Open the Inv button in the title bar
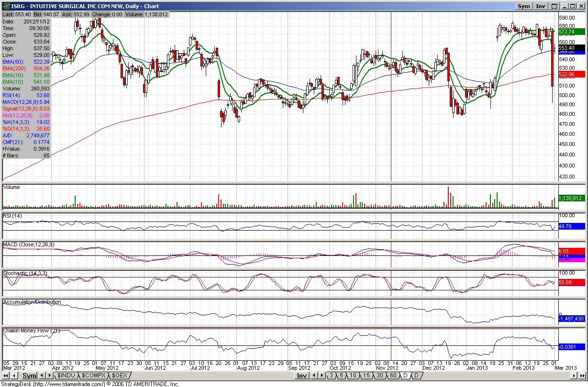This screenshot has width=588, height=387. click(x=541, y=6)
